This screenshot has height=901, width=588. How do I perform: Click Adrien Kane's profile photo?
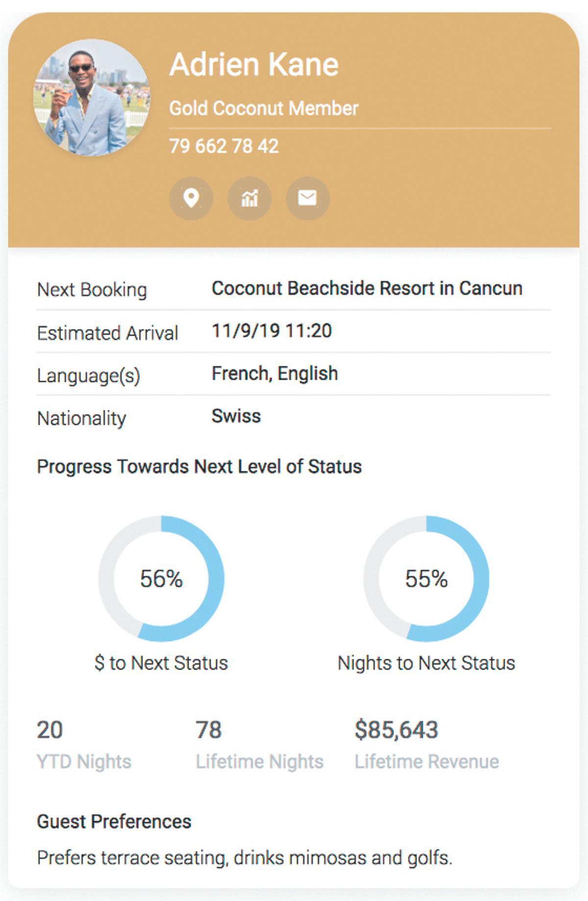(92, 98)
